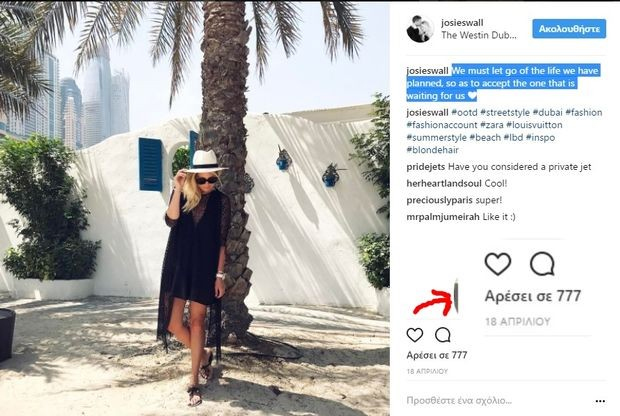Open the #streetstyle hashtag

[x=505, y=112]
